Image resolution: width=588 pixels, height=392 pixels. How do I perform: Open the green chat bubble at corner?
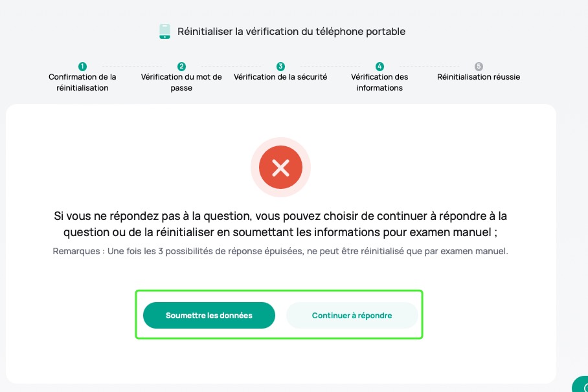(x=580, y=384)
